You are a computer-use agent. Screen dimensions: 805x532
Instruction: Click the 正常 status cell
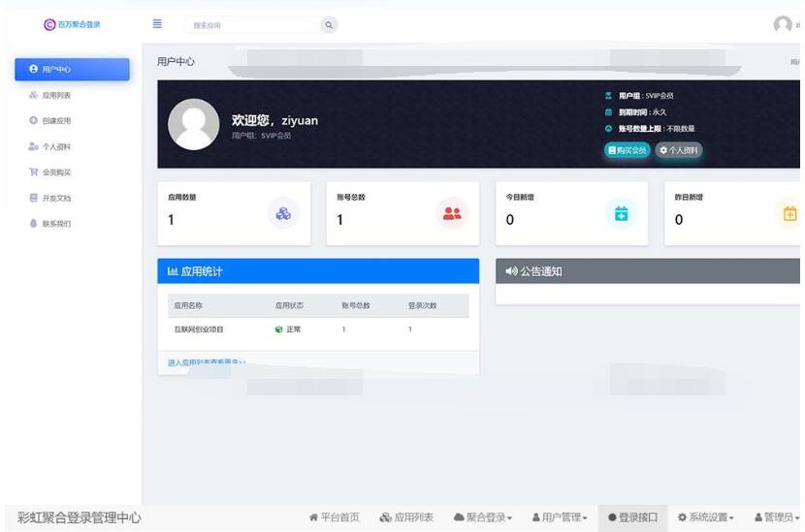(x=288, y=329)
